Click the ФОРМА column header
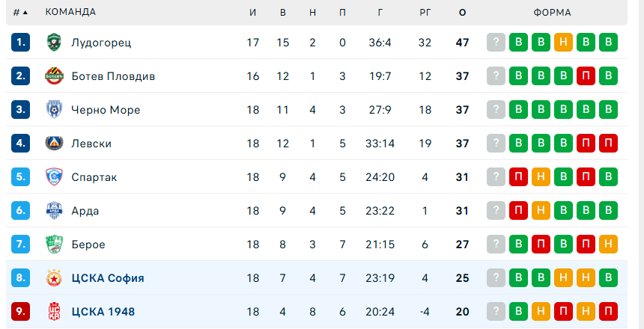Image resolution: width=644 pixels, height=329 pixels. pos(552,13)
